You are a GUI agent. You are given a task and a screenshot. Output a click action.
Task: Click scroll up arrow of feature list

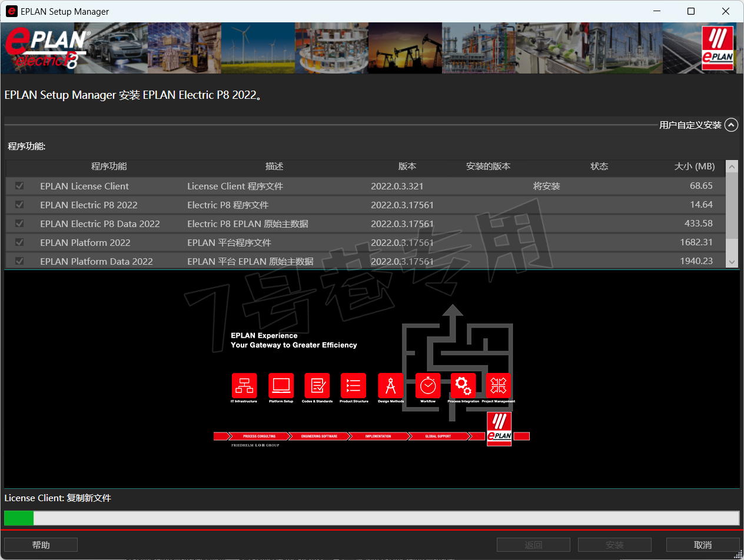coord(732,167)
